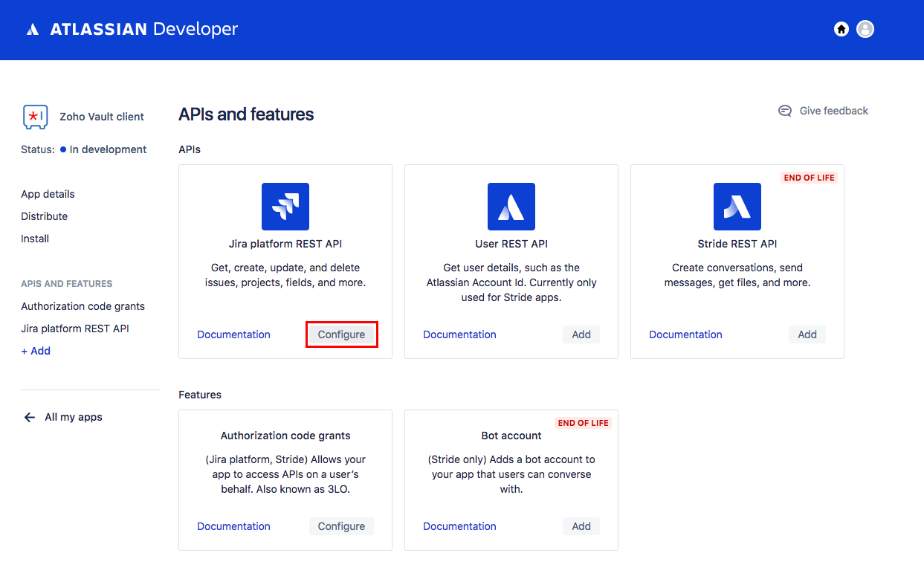This screenshot has height=582, width=924.
Task: Configure Authorization code grants feature
Action: coord(341,526)
